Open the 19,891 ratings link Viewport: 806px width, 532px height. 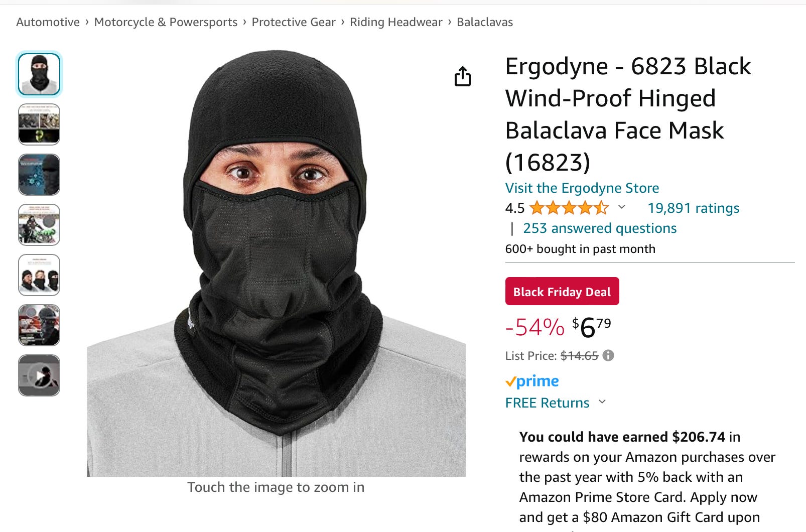(694, 208)
